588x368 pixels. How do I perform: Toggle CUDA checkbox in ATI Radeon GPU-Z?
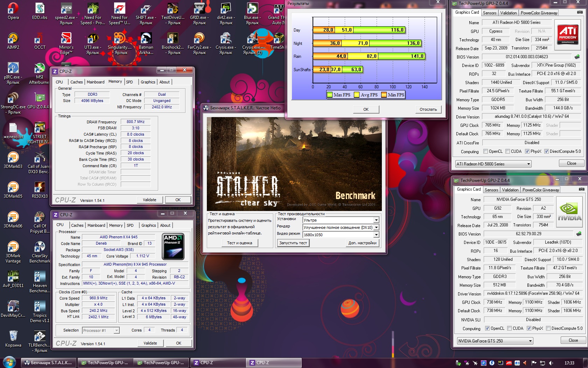(x=507, y=151)
